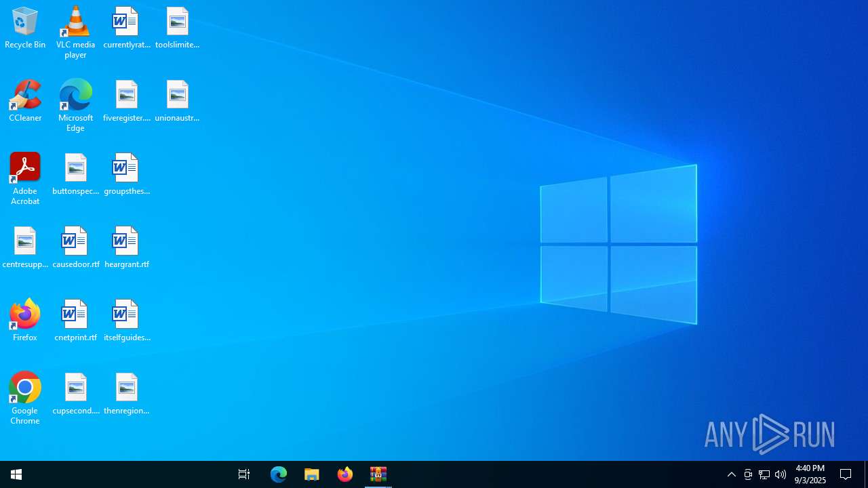
Task: Switch to the WinRAR taskbar app
Action: [x=378, y=474]
